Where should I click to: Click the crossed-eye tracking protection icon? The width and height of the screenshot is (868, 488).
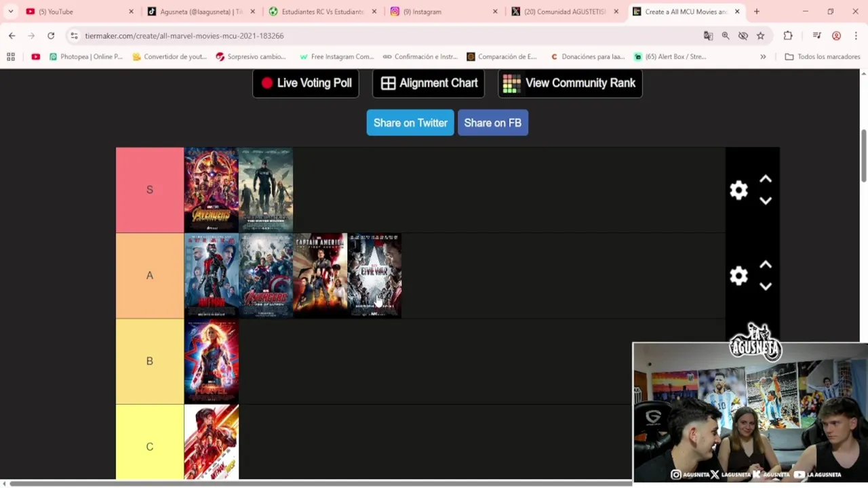click(x=743, y=36)
